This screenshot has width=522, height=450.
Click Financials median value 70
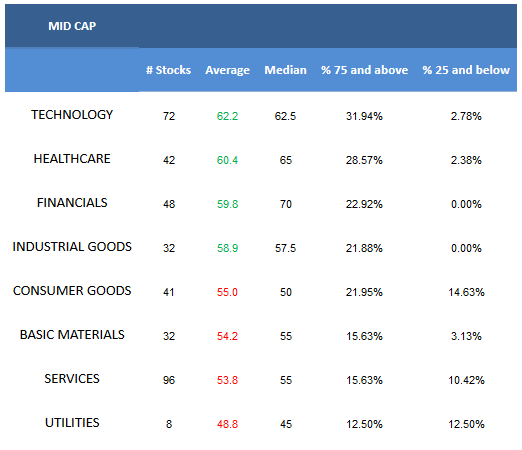click(286, 204)
